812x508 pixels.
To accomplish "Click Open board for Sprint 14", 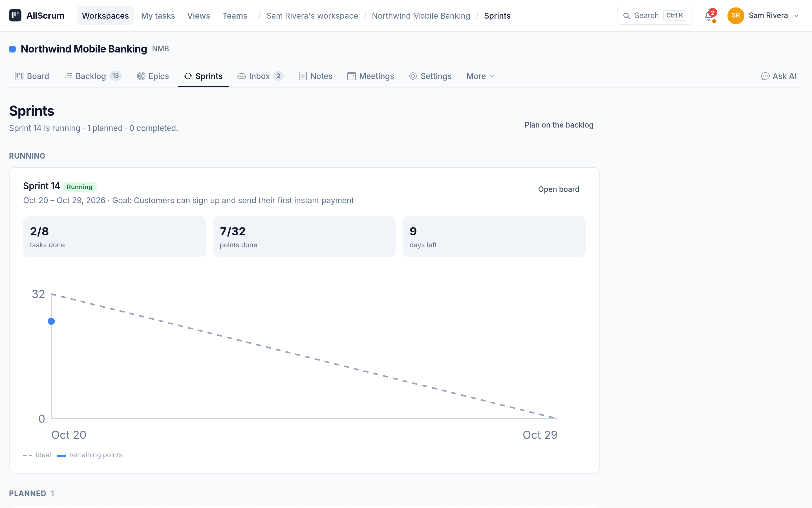I will pyautogui.click(x=559, y=189).
